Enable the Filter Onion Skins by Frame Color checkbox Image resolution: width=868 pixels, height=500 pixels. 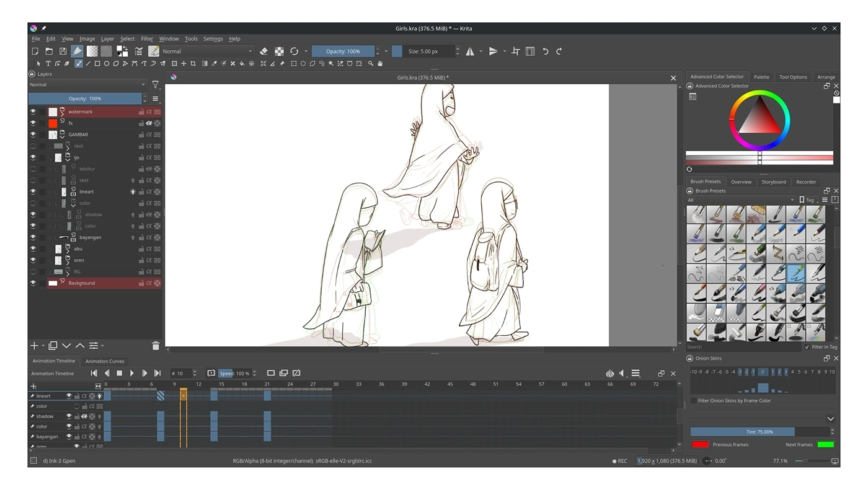click(693, 400)
